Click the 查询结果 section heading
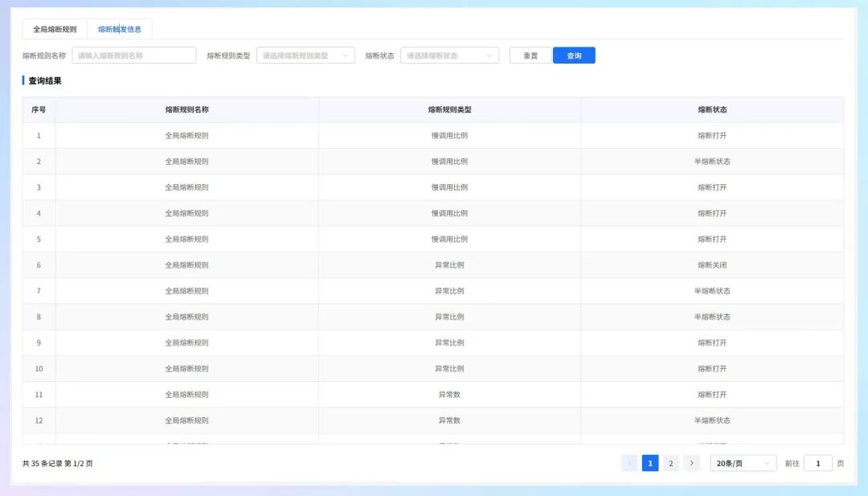The height and width of the screenshot is (496, 868). click(x=45, y=81)
